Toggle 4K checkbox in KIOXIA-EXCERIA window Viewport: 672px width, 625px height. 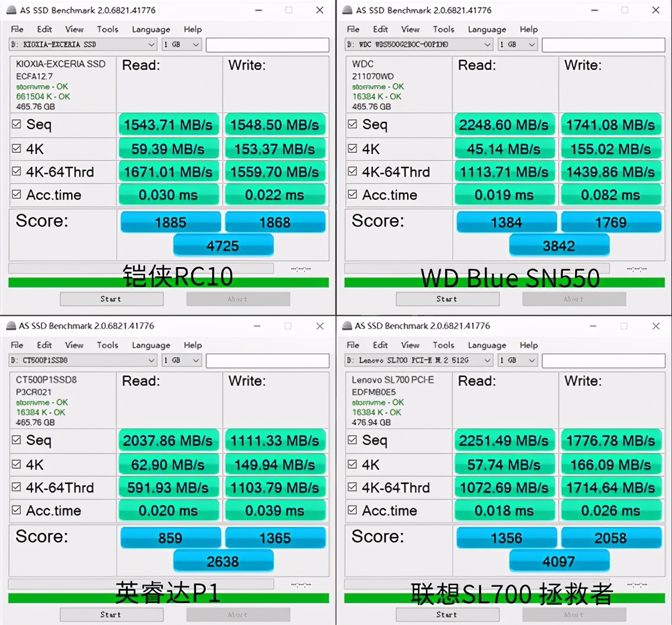(x=16, y=148)
